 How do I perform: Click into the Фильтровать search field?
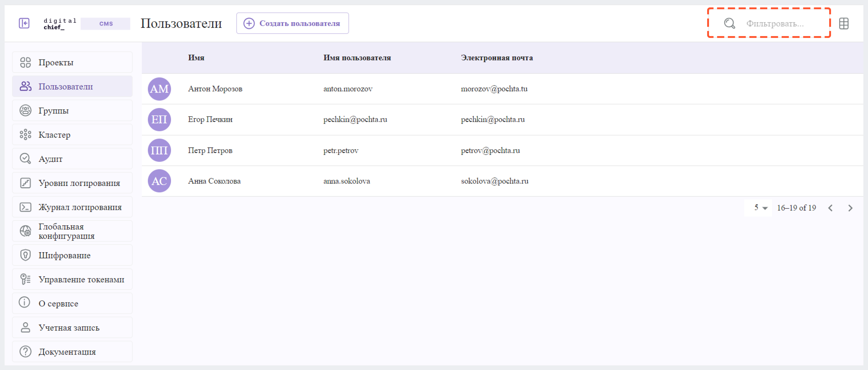click(x=775, y=24)
